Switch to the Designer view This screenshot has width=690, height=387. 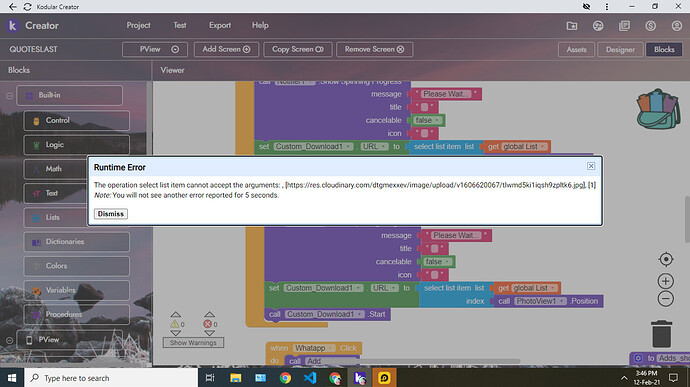620,50
